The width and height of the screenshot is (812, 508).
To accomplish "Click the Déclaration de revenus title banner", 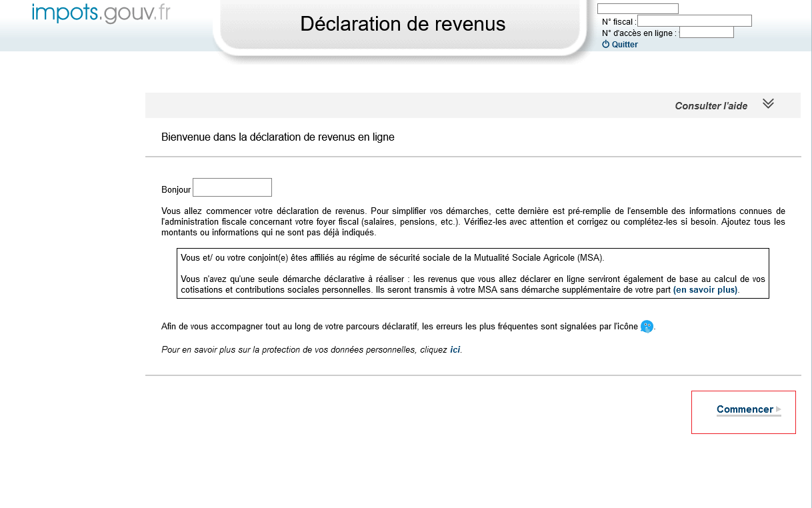I will pyautogui.click(x=403, y=24).
